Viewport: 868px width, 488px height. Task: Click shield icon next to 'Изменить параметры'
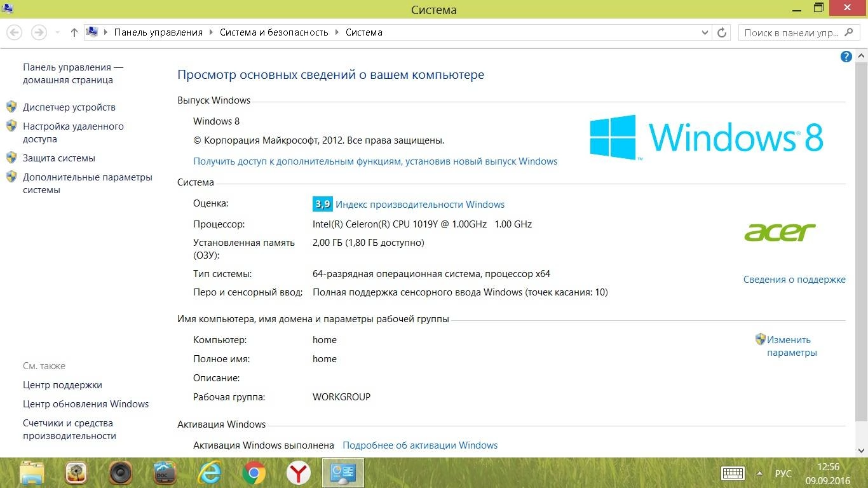coord(761,339)
